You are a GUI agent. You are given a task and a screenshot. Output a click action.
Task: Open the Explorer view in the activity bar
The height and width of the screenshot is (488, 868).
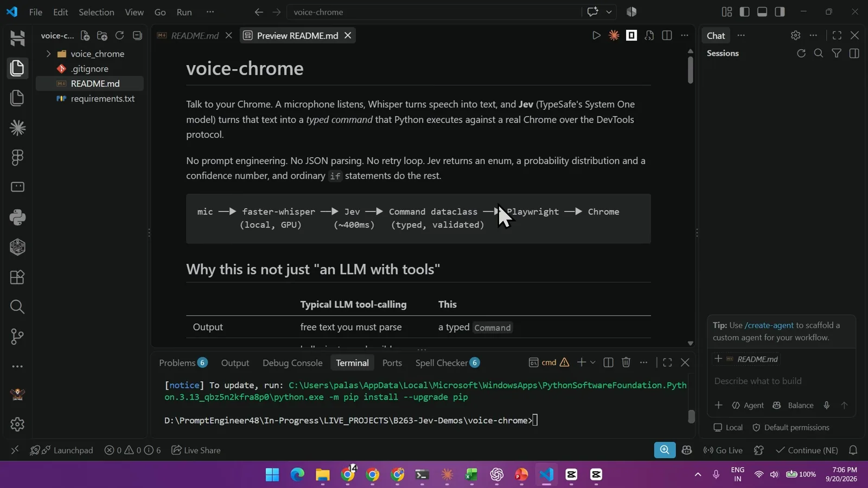(17, 68)
